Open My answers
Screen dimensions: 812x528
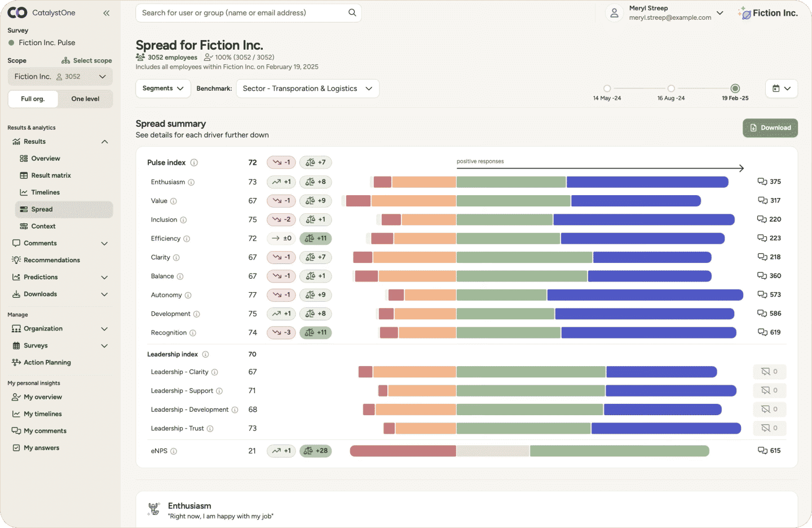coord(41,448)
